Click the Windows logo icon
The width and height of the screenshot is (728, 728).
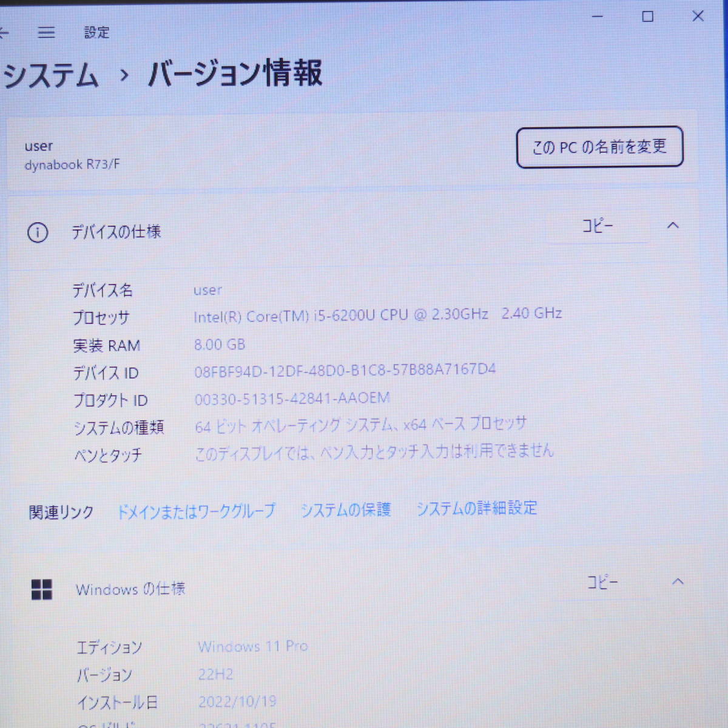point(41,589)
